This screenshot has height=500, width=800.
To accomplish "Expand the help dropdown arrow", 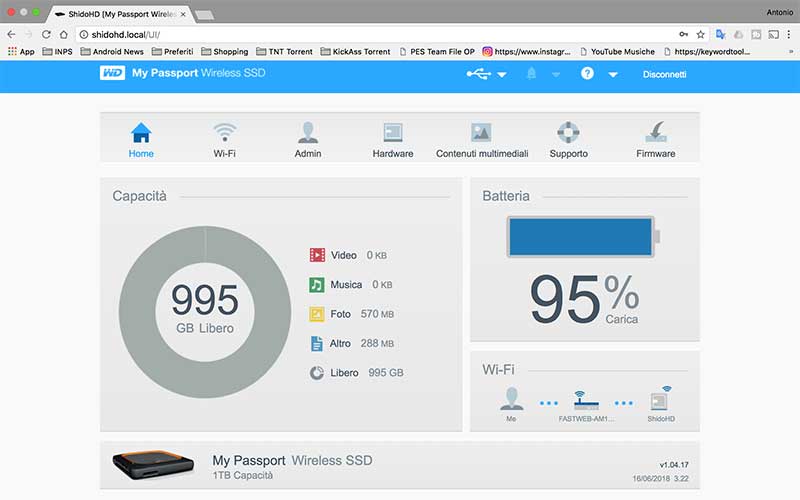I will coord(613,75).
